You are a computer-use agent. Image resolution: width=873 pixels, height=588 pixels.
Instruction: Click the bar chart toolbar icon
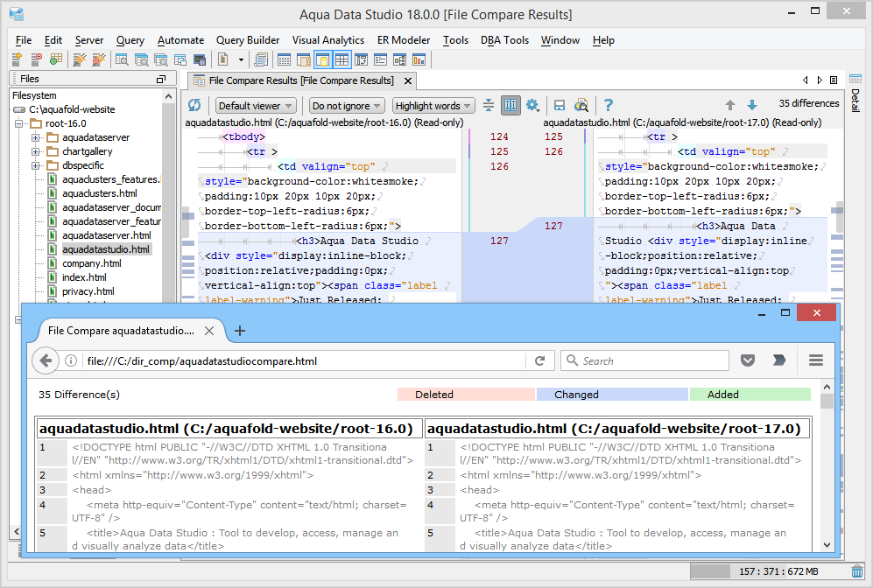coord(419,59)
